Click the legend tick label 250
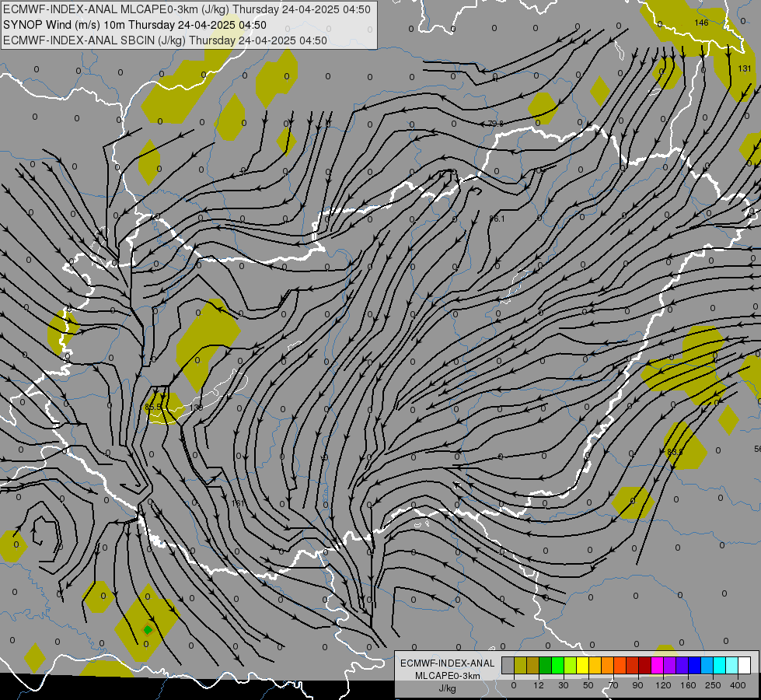 point(713,685)
